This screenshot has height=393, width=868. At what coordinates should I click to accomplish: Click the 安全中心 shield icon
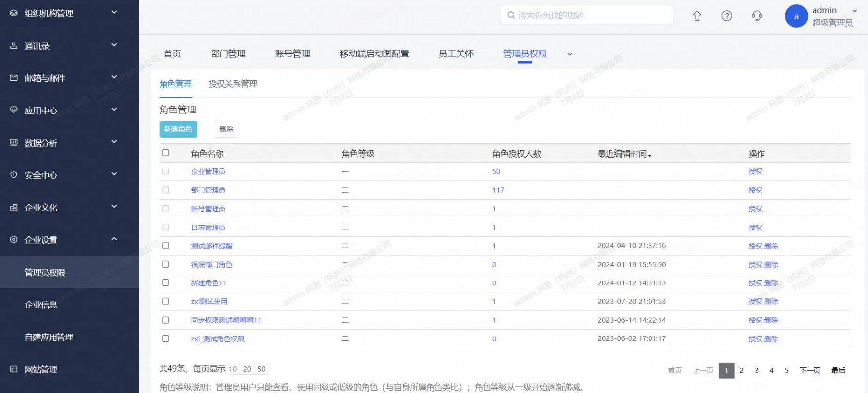pyautogui.click(x=14, y=175)
